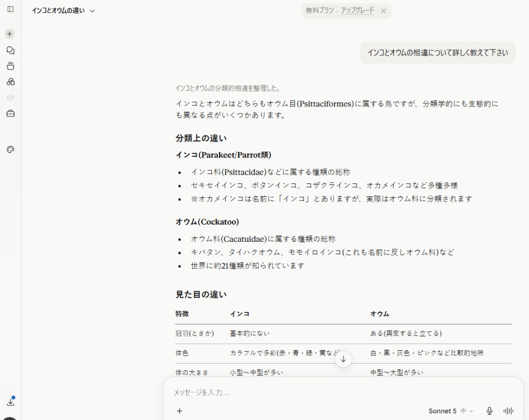529x420 pixels.
Task: Activate the microphone dictation icon
Action: tap(489, 411)
